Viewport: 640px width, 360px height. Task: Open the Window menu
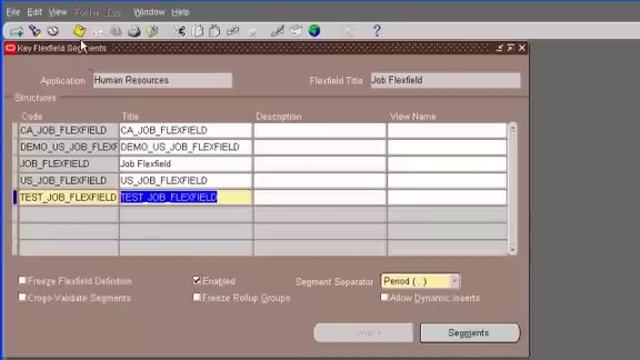pyautogui.click(x=149, y=12)
